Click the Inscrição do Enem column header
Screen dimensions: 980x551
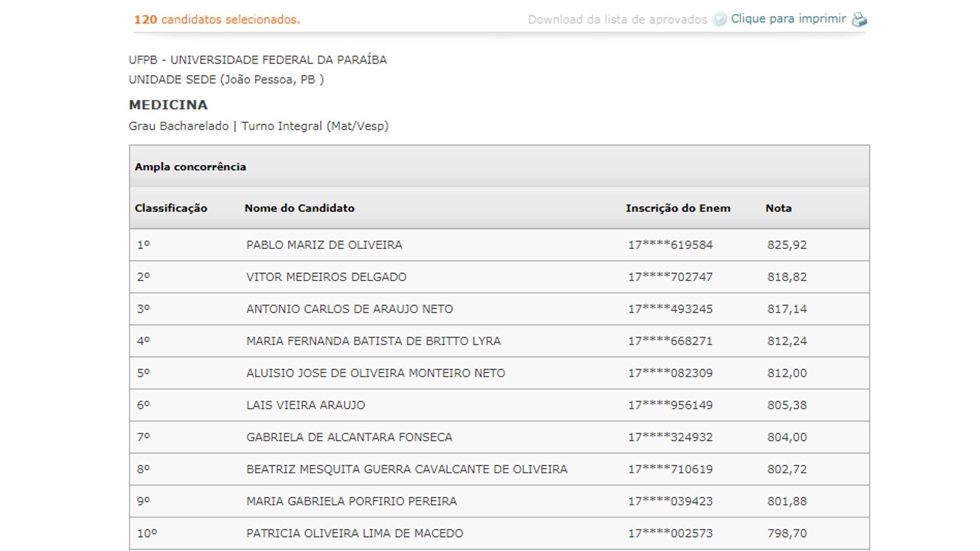point(678,208)
